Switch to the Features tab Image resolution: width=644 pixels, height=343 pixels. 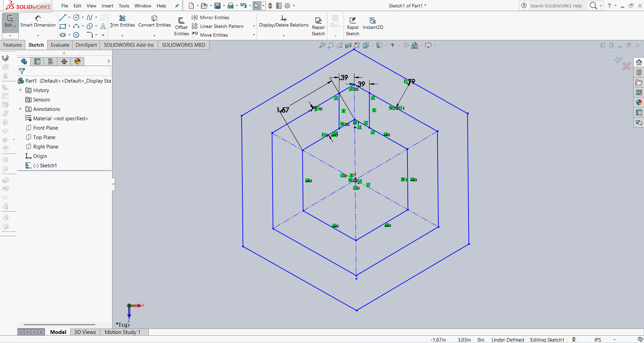point(12,45)
